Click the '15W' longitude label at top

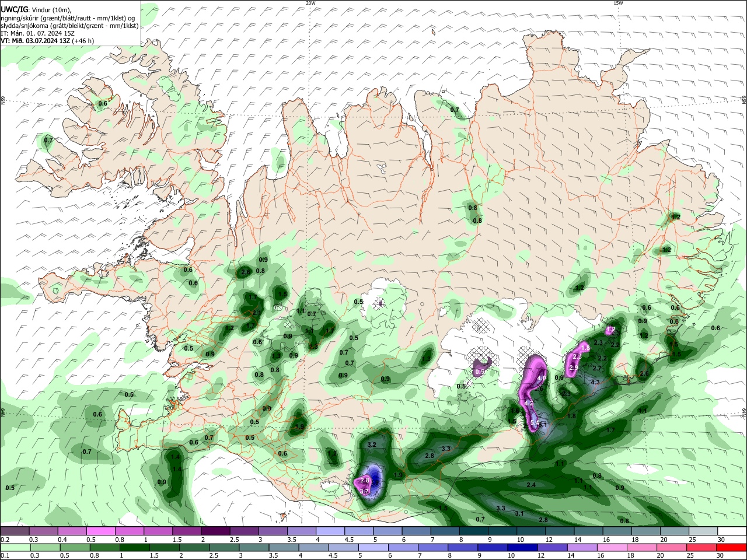pos(618,3)
